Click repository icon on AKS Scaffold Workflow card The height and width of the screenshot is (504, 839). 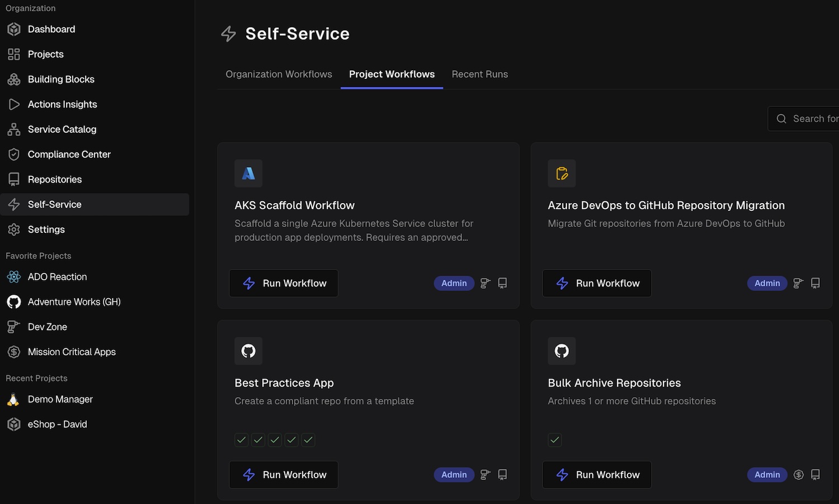tap(502, 283)
